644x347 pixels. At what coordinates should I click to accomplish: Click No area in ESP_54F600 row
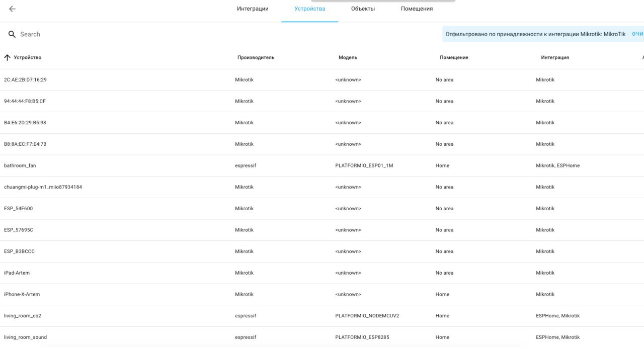click(444, 209)
